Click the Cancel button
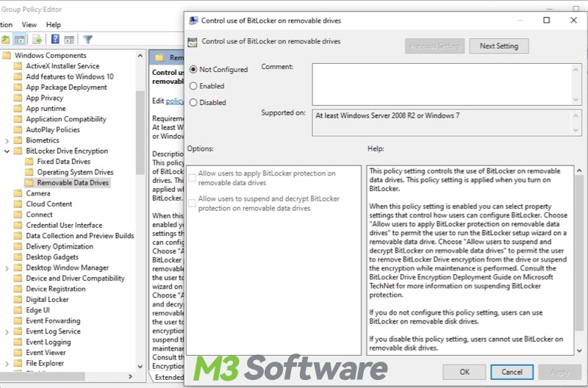The image size is (588, 388). tap(512, 372)
